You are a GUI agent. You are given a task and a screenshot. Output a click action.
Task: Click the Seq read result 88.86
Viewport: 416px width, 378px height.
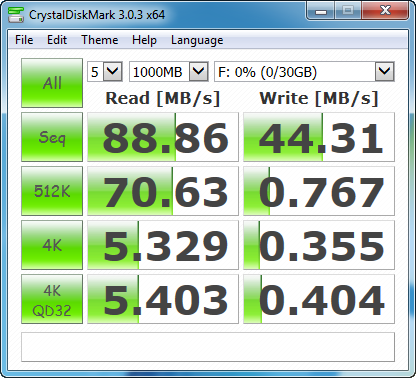(163, 137)
